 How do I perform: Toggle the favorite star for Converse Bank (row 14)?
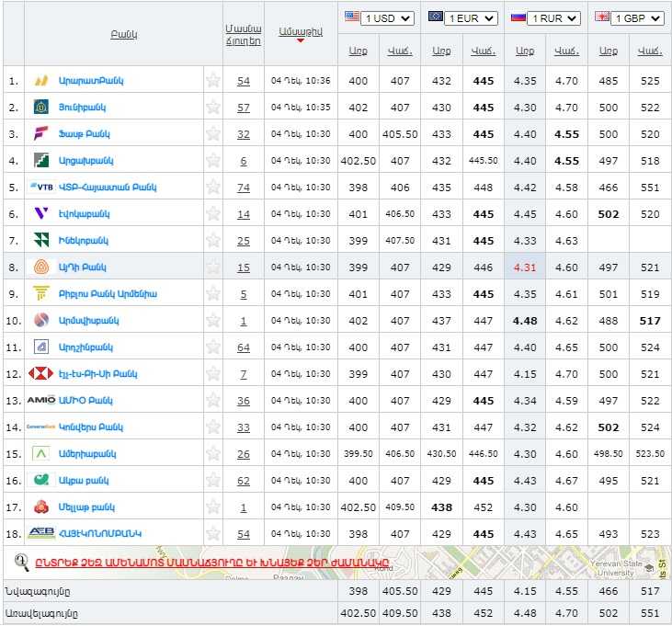click(213, 427)
